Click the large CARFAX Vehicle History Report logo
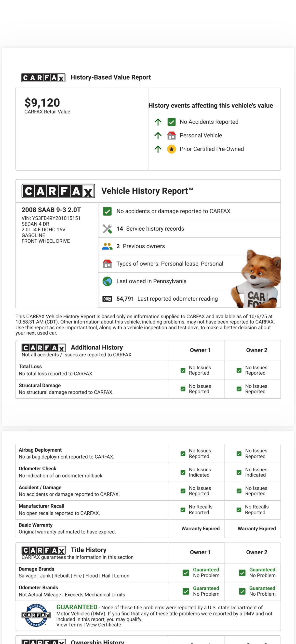This screenshot has width=296, height=644. click(x=58, y=191)
